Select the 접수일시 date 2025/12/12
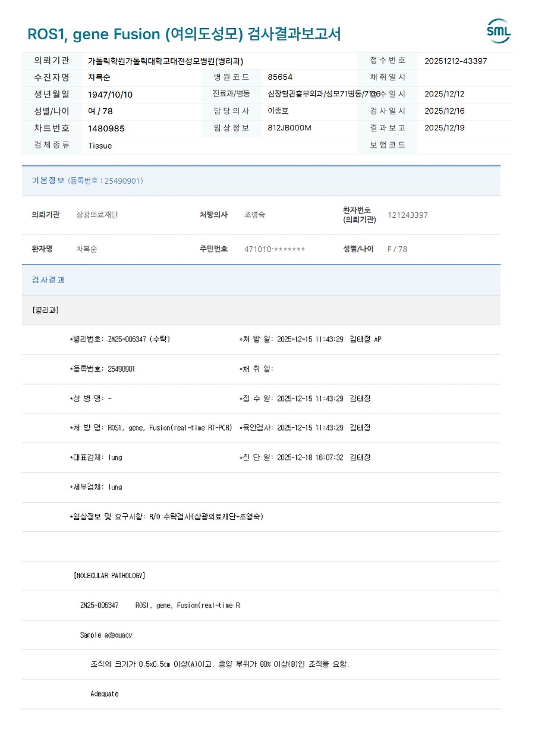Image resolution: width=535 pixels, height=756 pixels. click(x=445, y=94)
